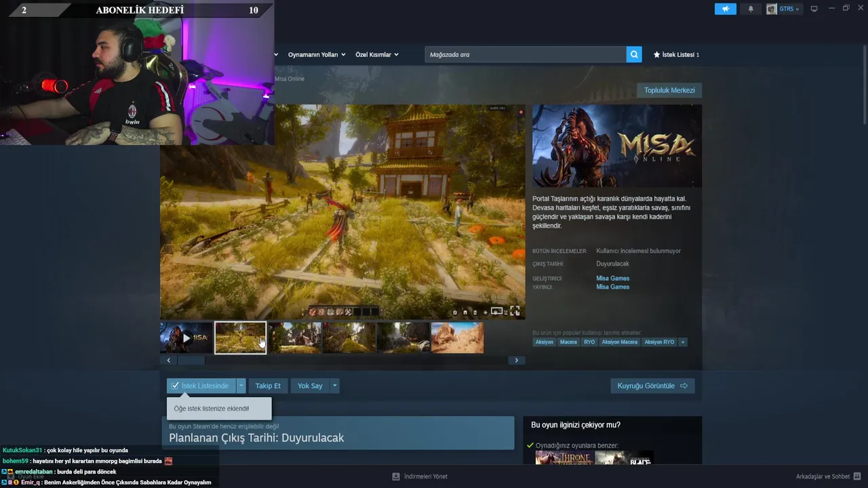This screenshot has height=488, width=868.
Task: Select the village houses screenshot thumbnail
Action: coord(295,338)
